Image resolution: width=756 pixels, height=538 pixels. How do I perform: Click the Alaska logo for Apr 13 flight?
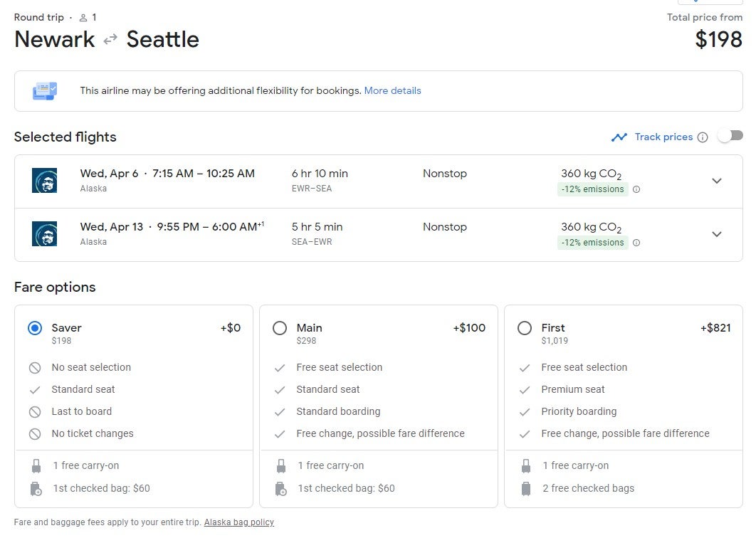tap(44, 234)
